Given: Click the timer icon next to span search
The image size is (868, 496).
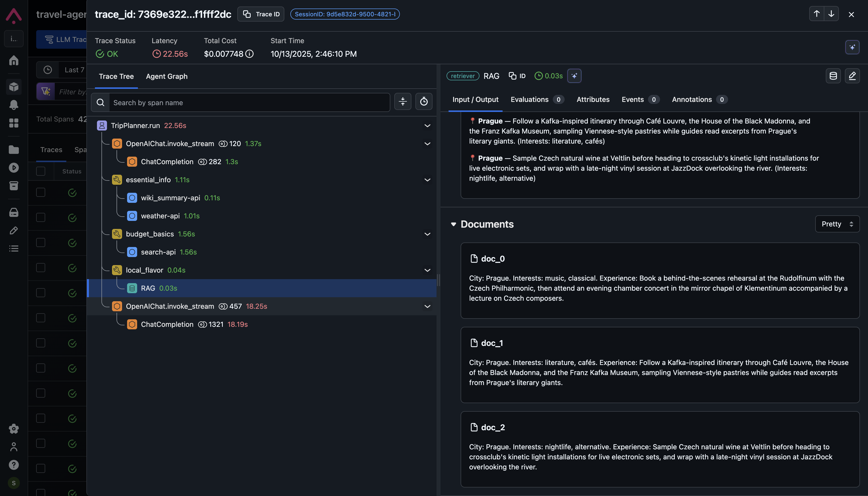Looking at the screenshot, I should click(x=424, y=101).
